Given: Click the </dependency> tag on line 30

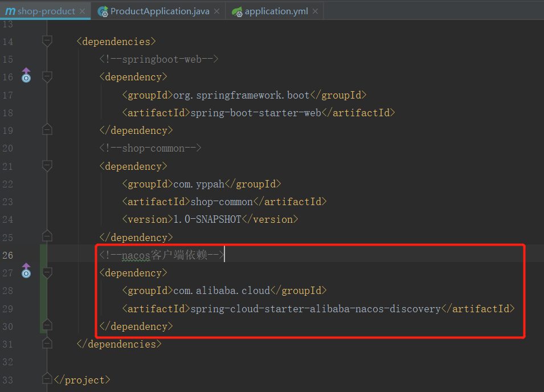Looking at the screenshot, I should (x=136, y=326).
